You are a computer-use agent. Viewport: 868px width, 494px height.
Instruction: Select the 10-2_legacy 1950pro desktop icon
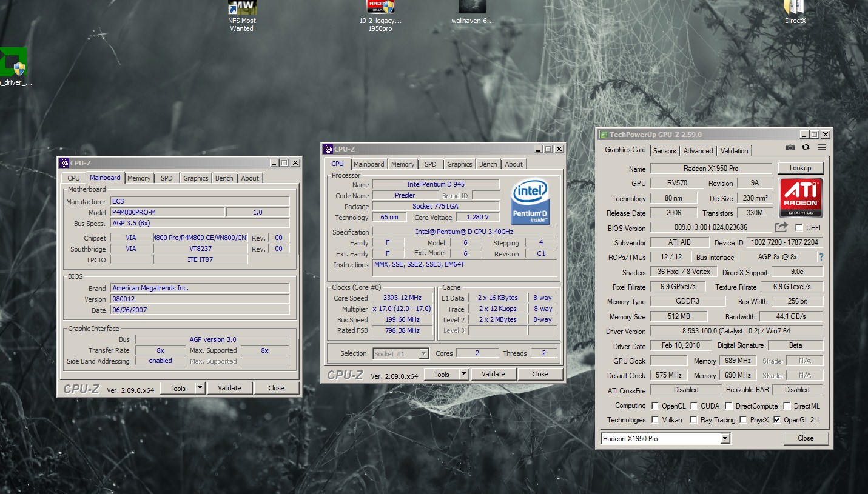coord(380,16)
